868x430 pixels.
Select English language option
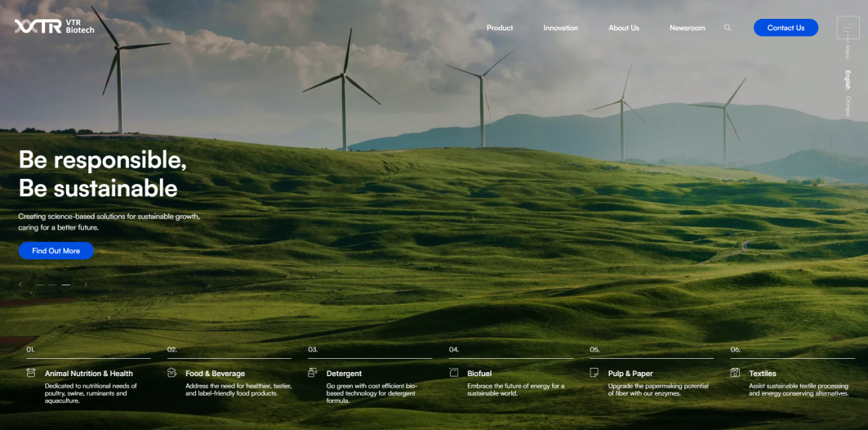[x=848, y=79]
